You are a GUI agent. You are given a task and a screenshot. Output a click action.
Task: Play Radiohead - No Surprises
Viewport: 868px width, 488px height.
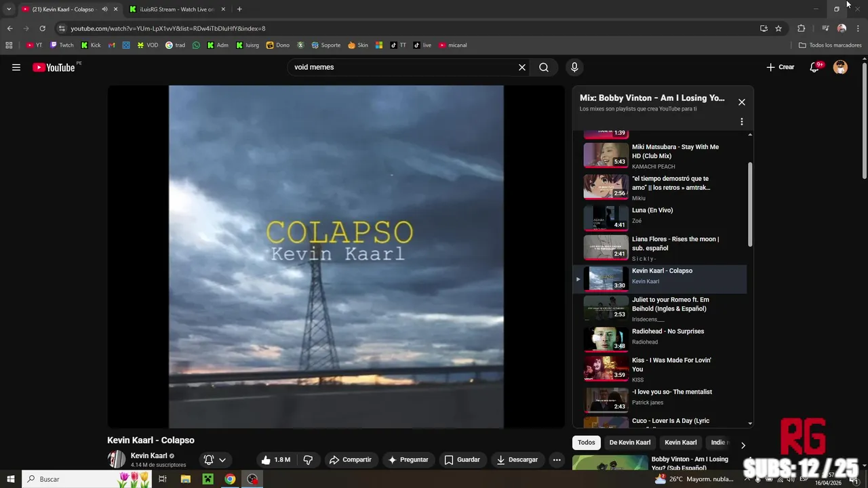point(660,339)
